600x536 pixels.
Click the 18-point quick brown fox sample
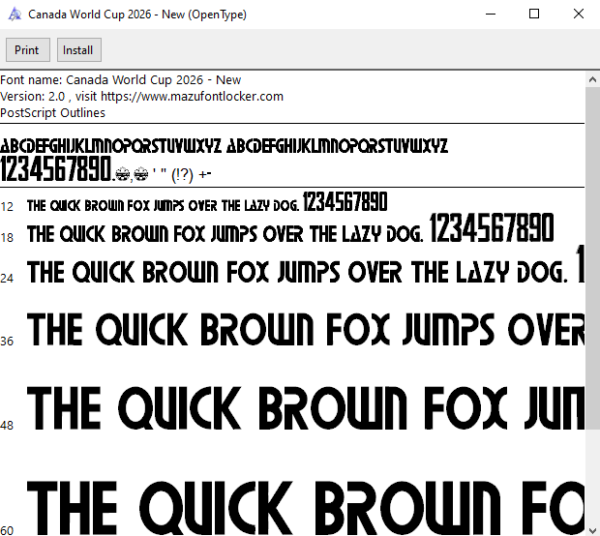tap(290, 230)
